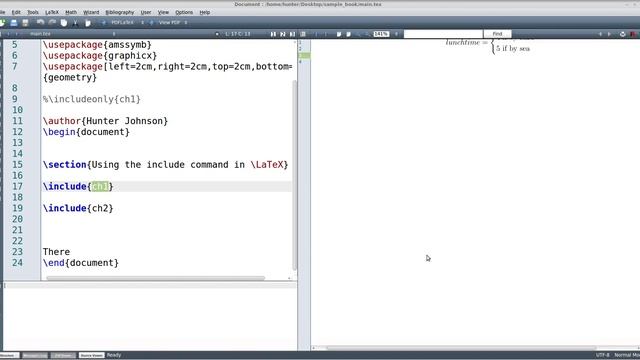Click the editor horizontal scrollbar
640x360 pixels.
point(156,278)
